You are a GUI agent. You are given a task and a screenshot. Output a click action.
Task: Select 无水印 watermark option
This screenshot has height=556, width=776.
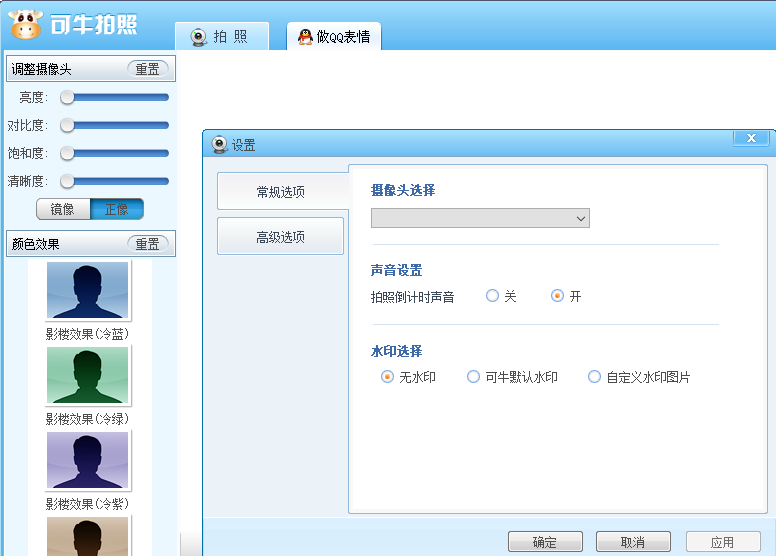coord(388,377)
